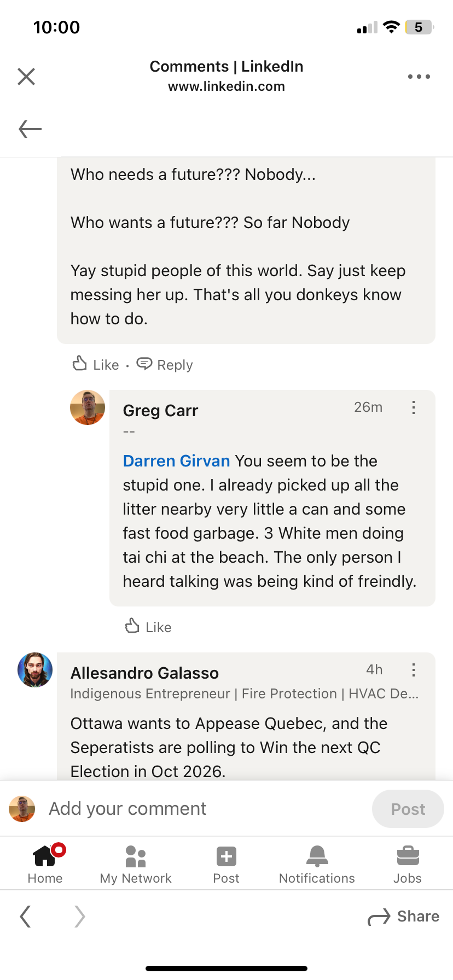Go back using the left arrow

click(x=30, y=129)
